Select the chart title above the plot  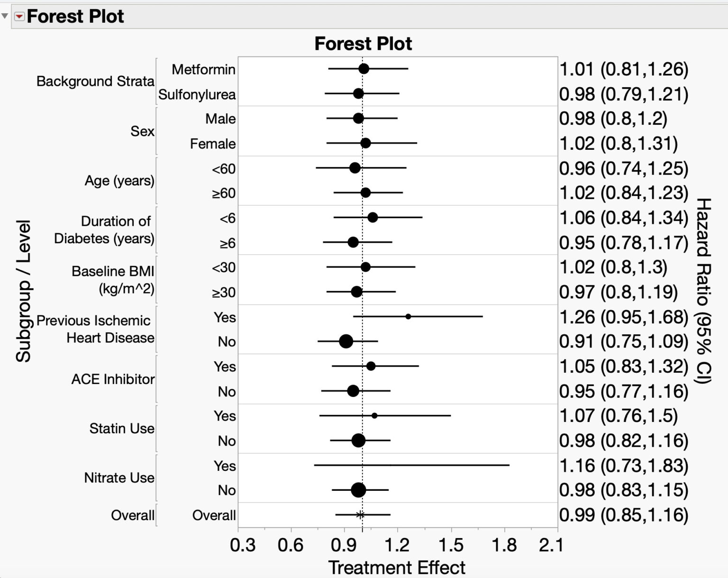pos(363,44)
